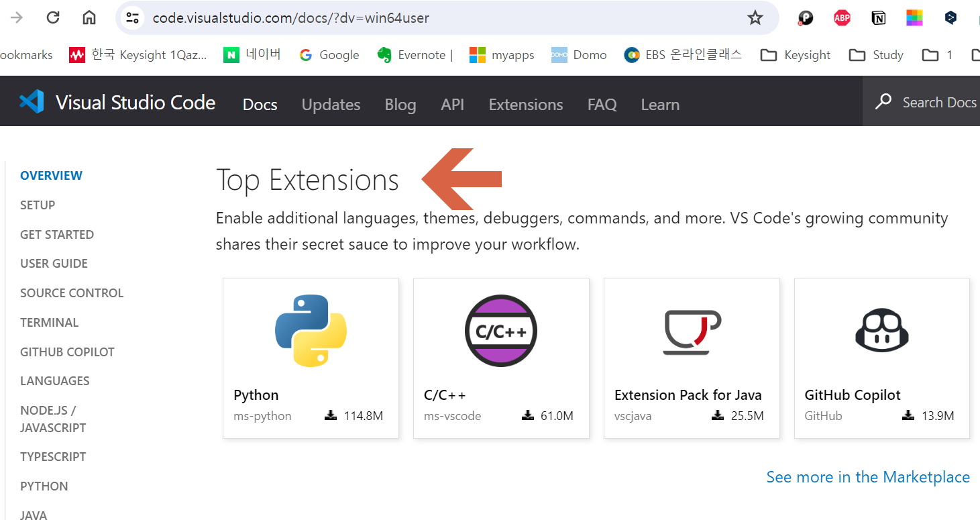This screenshot has width=980, height=520.
Task: Click the Visual Studio Code title text
Action: (x=135, y=103)
